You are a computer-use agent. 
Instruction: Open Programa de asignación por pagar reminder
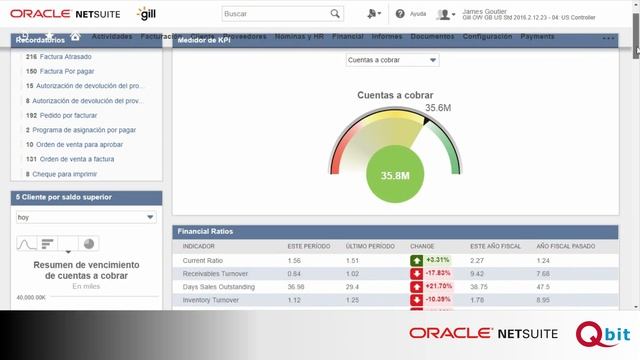[x=80, y=130]
